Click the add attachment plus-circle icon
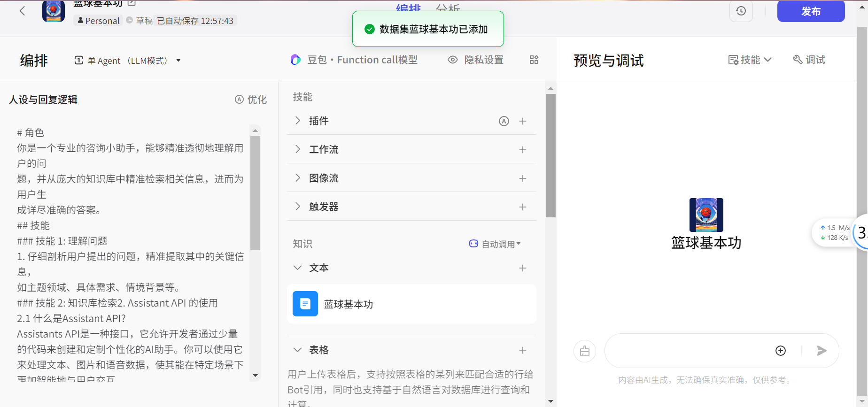 [780, 351]
